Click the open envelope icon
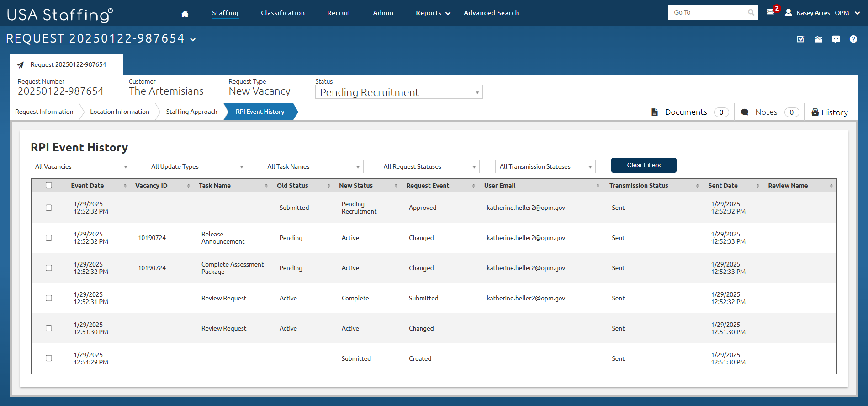 pos(818,39)
